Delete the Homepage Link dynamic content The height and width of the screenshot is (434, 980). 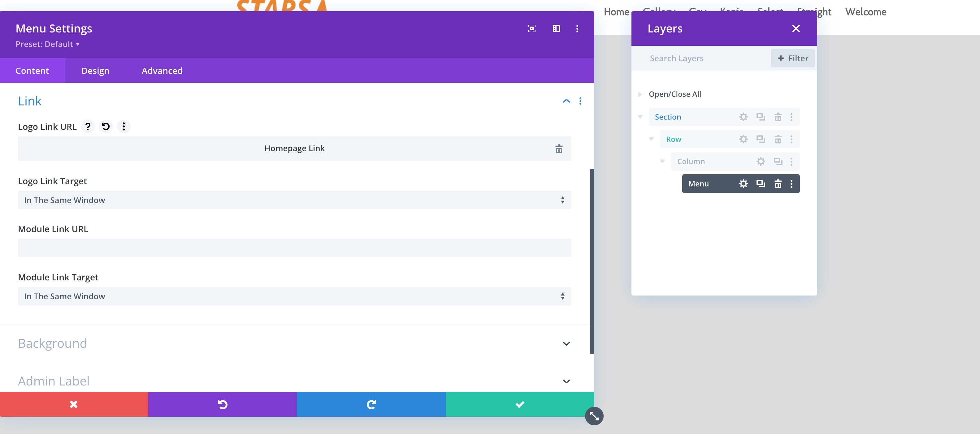[x=558, y=149]
